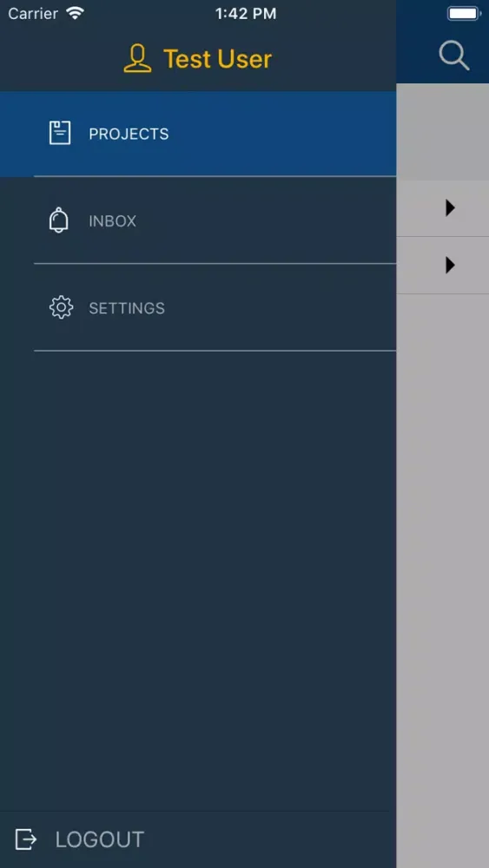Click the gray header above the arrow rows
Viewport: 489px width, 868px height.
pos(442,132)
